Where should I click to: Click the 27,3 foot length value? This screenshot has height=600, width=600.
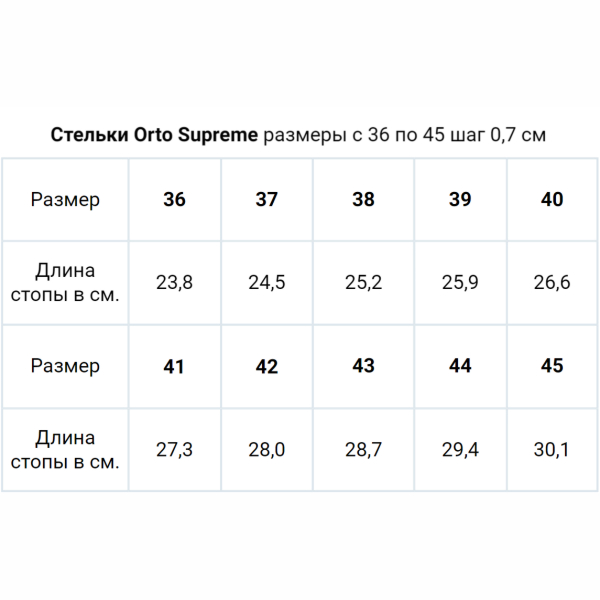[x=174, y=450]
